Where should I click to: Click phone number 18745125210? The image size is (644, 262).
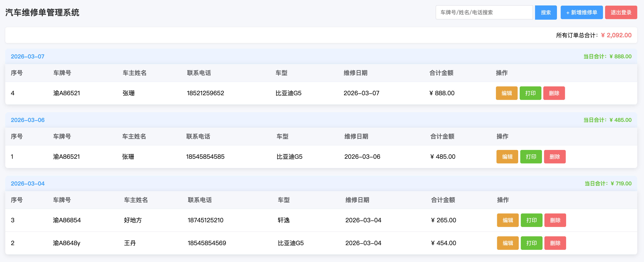[x=206, y=220]
